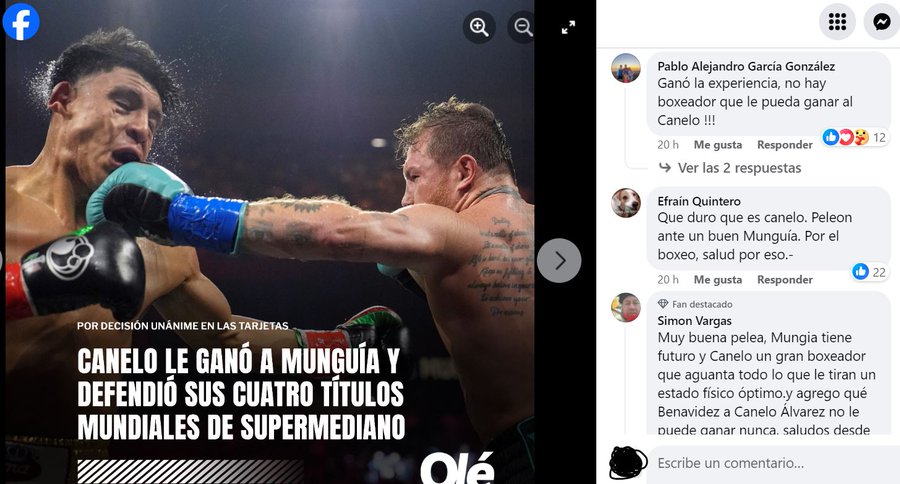
Task: Open the Facebook apps grid menu
Action: pyautogui.click(x=837, y=22)
